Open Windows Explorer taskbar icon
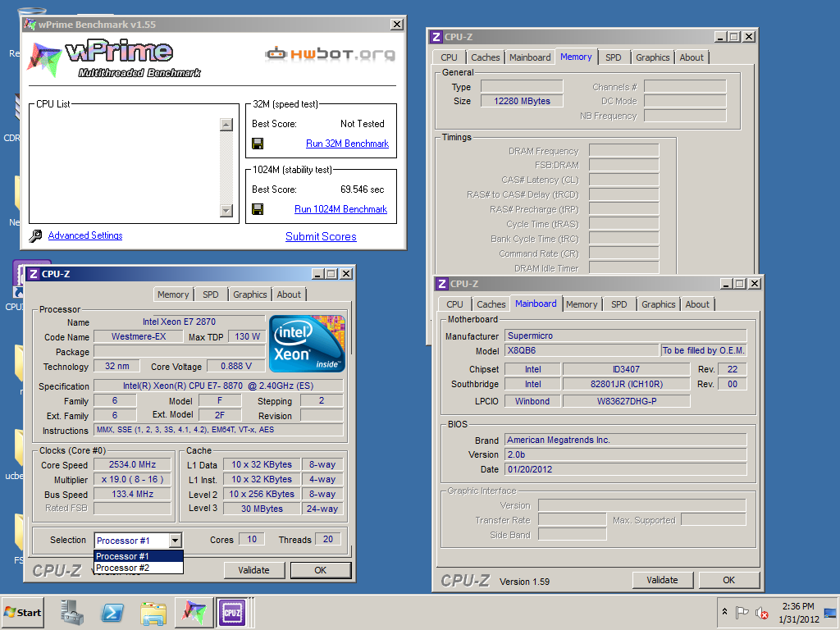 pyautogui.click(x=153, y=613)
